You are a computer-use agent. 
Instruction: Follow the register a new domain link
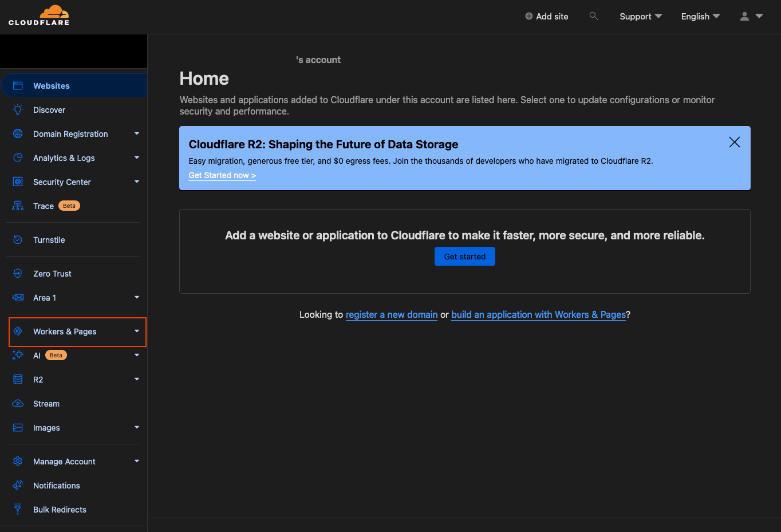(x=392, y=314)
